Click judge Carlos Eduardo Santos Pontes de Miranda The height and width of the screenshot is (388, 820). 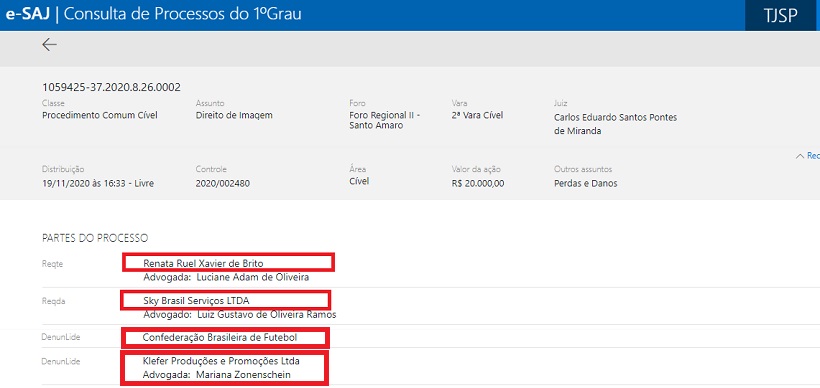616,124
